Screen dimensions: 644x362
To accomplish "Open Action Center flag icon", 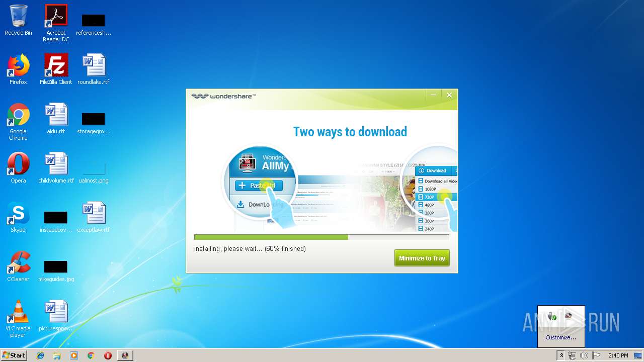I will coord(596,355).
